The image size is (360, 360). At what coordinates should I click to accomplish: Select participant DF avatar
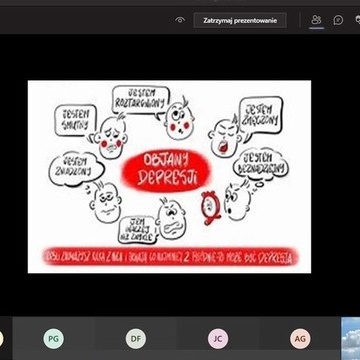[136, 339]
